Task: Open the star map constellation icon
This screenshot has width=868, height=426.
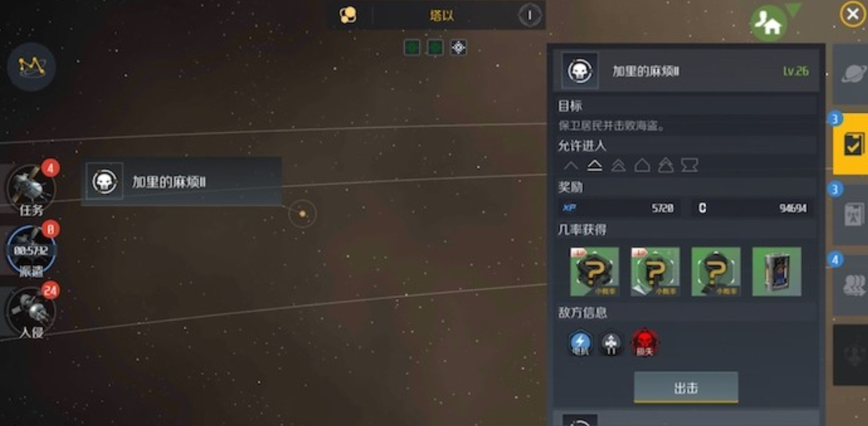Action: point(32,67)
